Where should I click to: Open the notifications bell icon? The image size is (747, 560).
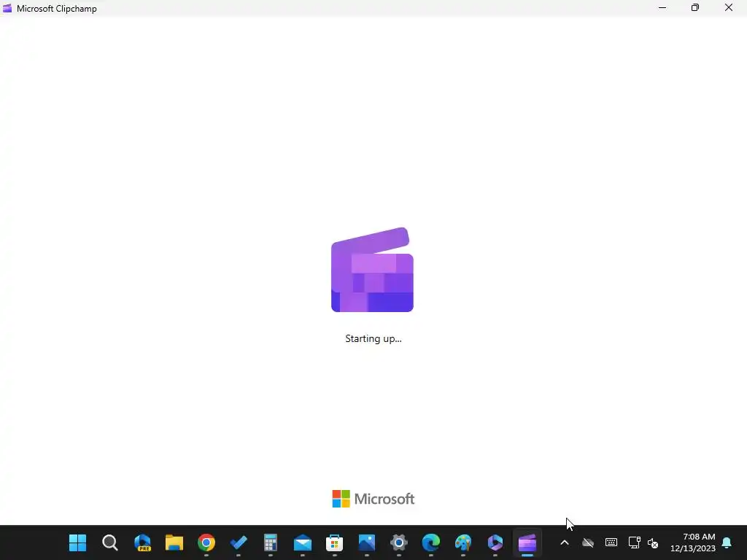pos(727,542)
